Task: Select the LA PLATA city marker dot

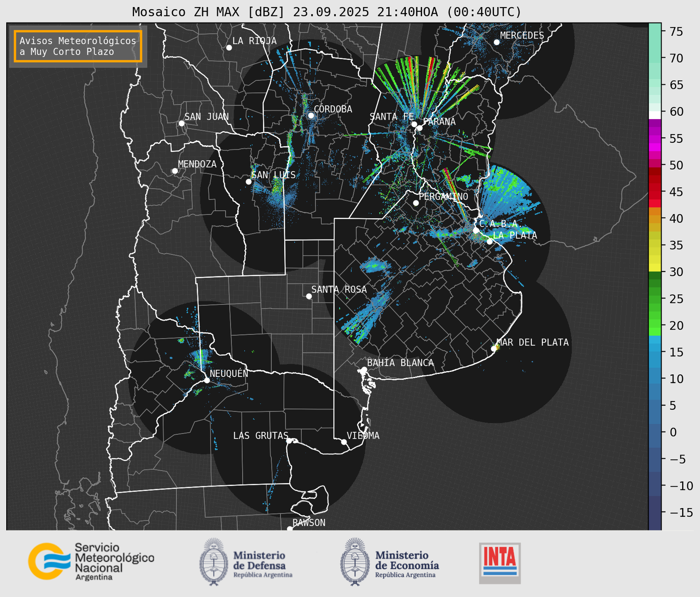Action: 490,242
